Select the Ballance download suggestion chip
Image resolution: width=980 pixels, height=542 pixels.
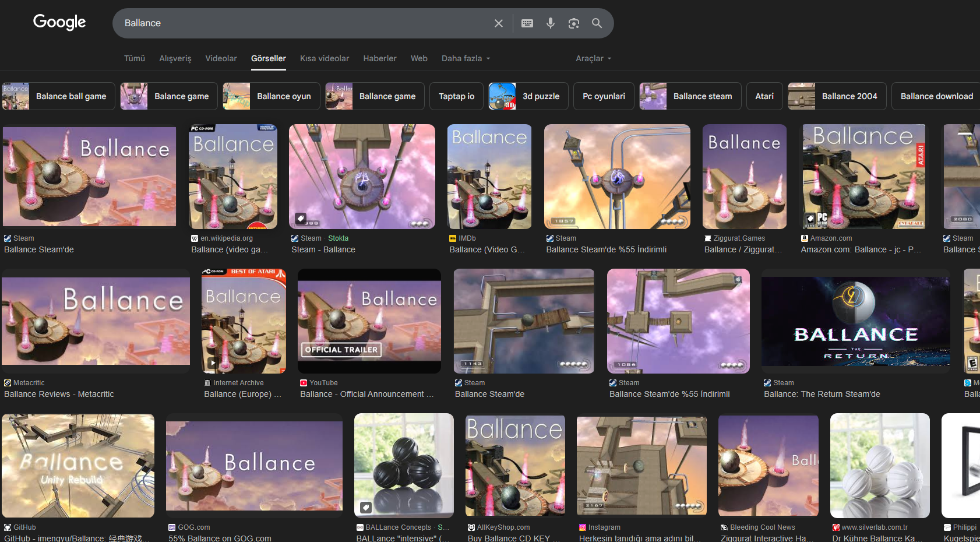(937, 96)
